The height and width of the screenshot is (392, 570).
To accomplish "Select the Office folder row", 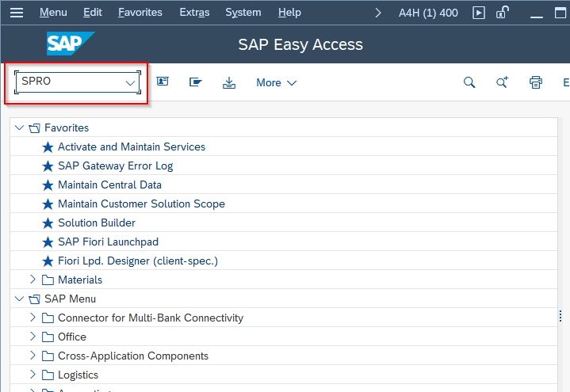I will coord(284,337).
